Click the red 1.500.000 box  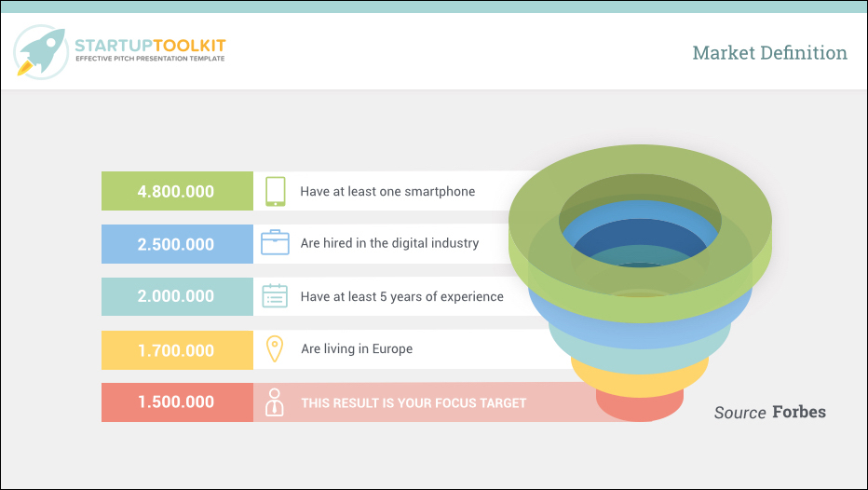pyautogui.click(x=177, y=402)
